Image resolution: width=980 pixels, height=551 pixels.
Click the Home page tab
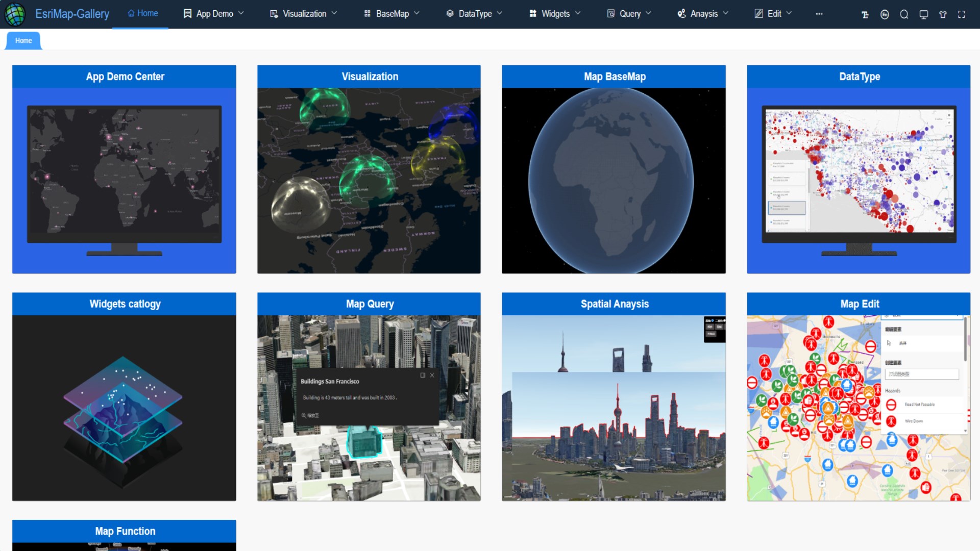(23, 41)
